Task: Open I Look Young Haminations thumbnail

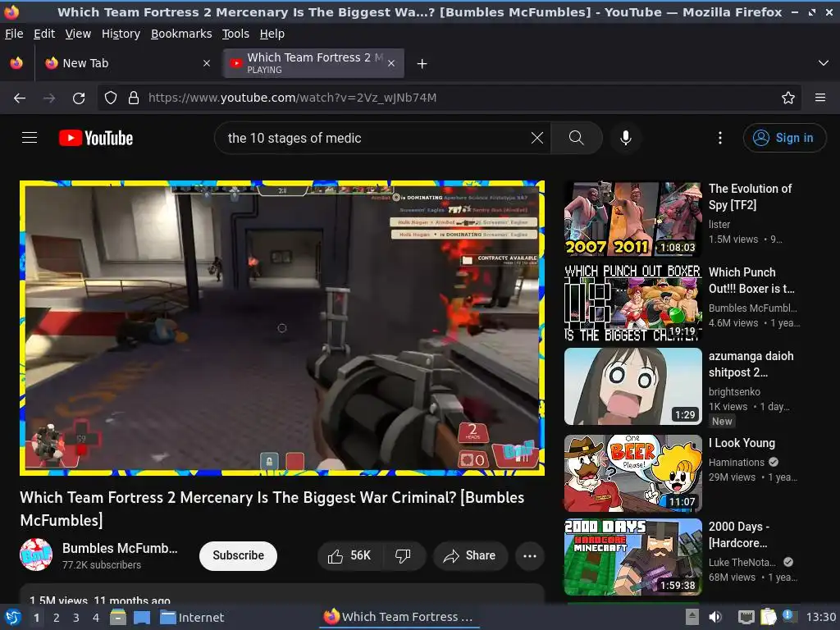Action: pos(633,473)
